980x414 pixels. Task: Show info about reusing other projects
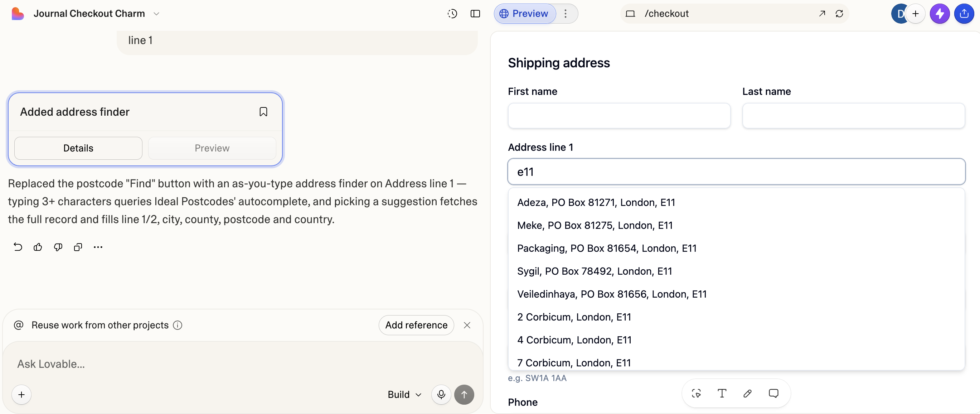coord(178,325)
